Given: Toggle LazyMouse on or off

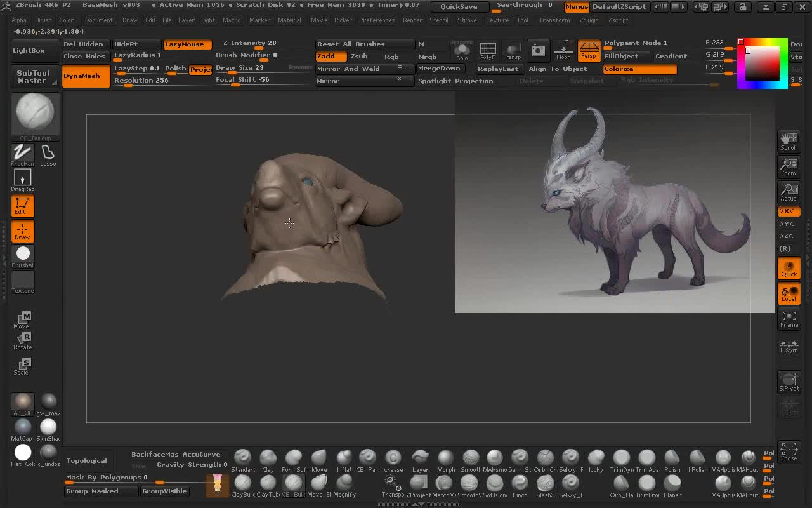Looking at the screenshot, I should coord(187,44).
